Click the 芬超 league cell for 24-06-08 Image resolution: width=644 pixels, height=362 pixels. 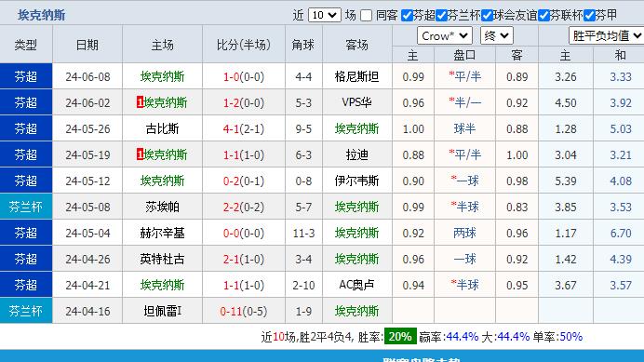(26, 76)
